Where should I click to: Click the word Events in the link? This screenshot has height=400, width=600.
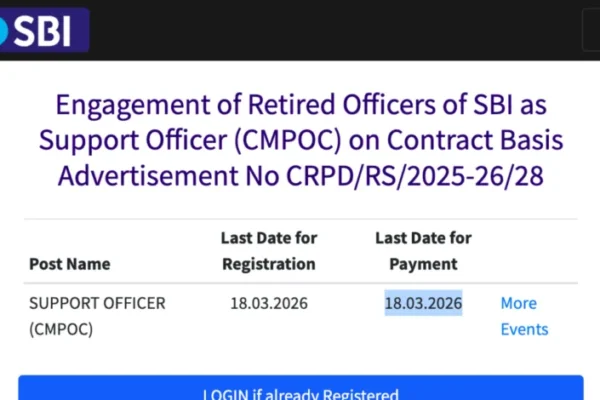point(524,329)
